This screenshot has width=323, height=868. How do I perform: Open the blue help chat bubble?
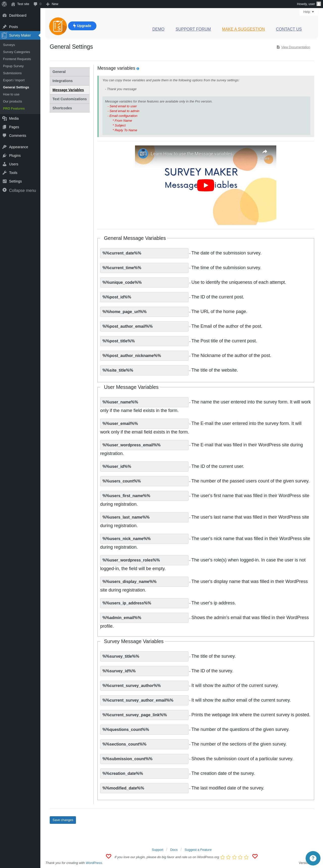tap(313, 858)
